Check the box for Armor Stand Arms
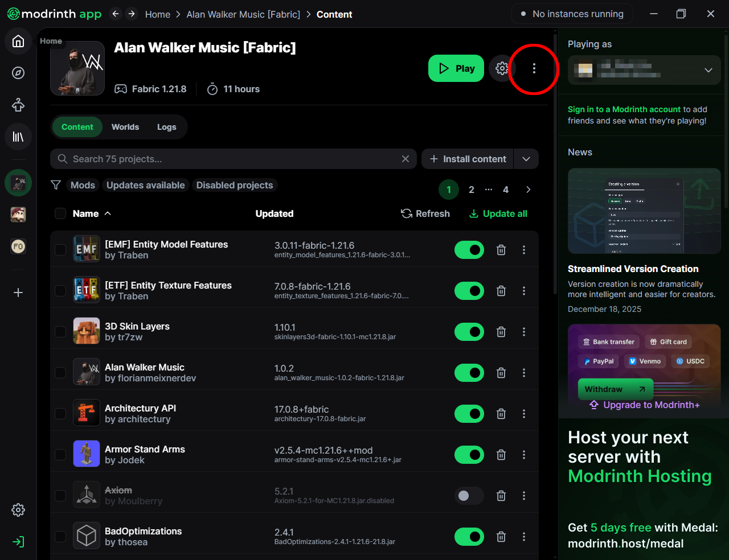The width and height of the screenshot is (729, 560). pyautogui.click(x=60, y=455)
